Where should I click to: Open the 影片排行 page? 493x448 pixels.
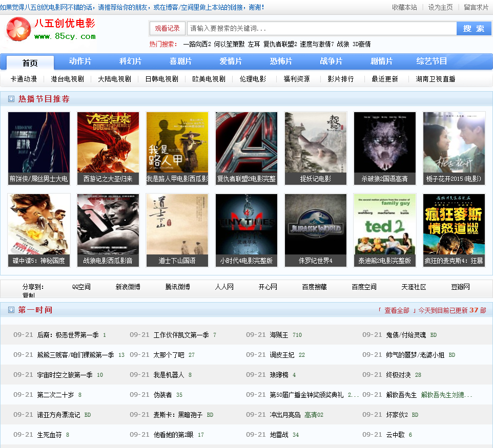(340, 79)
